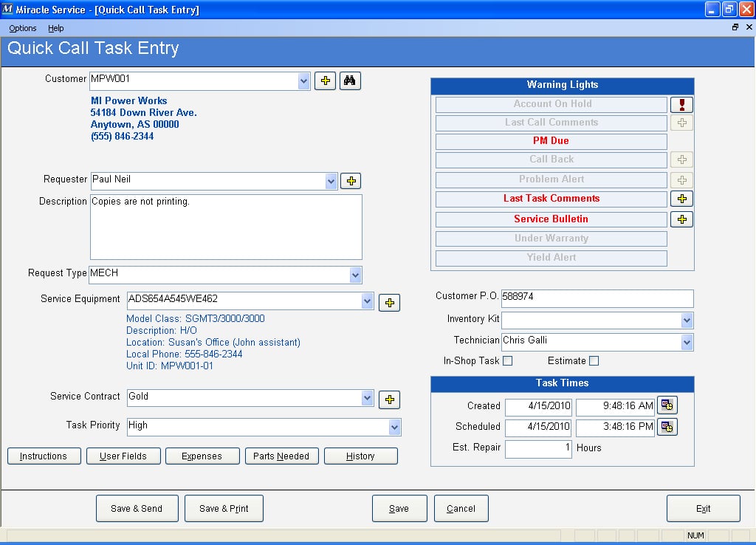Click the MI Power Works customer name
756x545 pixels.
coord(128,100)
